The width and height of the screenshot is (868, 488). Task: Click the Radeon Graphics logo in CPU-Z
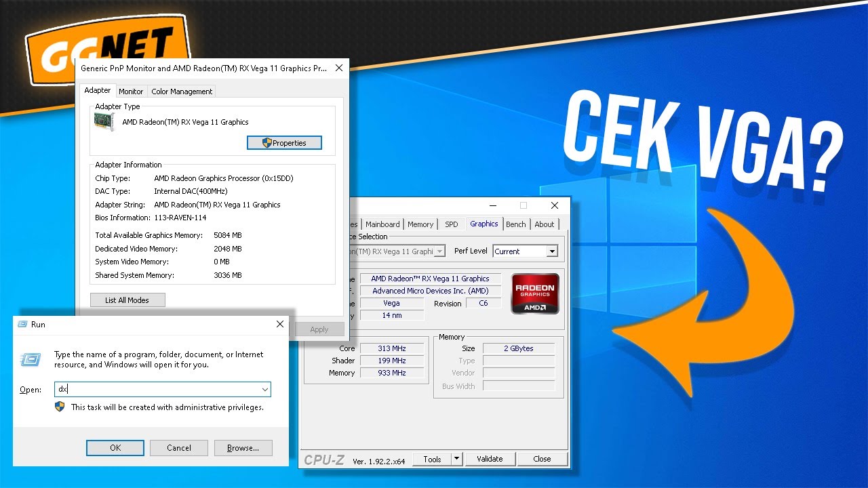pyautogui.click(x=535, y=293)
